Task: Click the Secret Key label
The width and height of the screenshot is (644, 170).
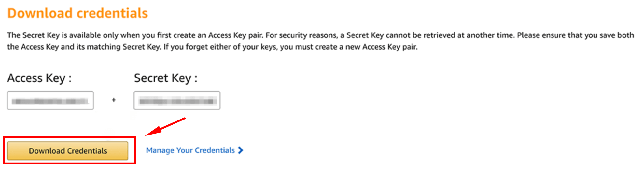Action: (166, 78)
